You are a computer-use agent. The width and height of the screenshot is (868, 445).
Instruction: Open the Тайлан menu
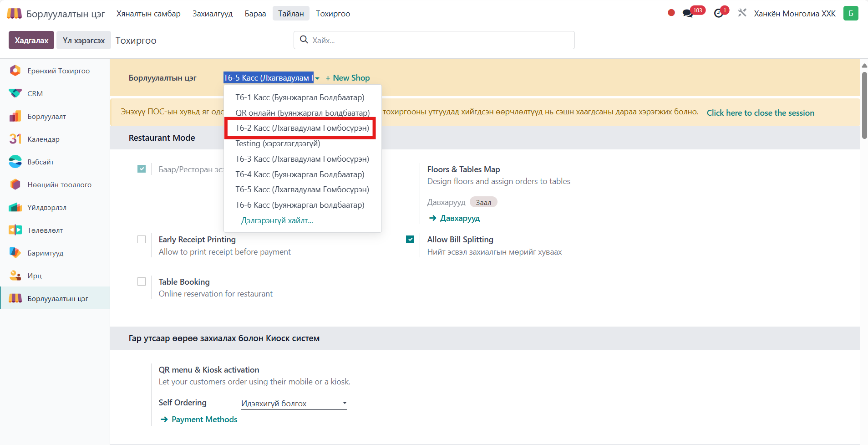[291, 14]
